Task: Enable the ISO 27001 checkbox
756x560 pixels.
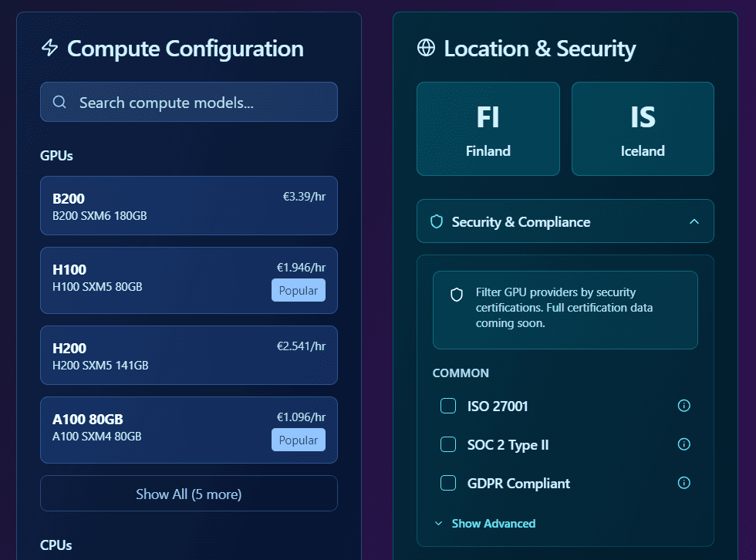Action: [448, 406]
